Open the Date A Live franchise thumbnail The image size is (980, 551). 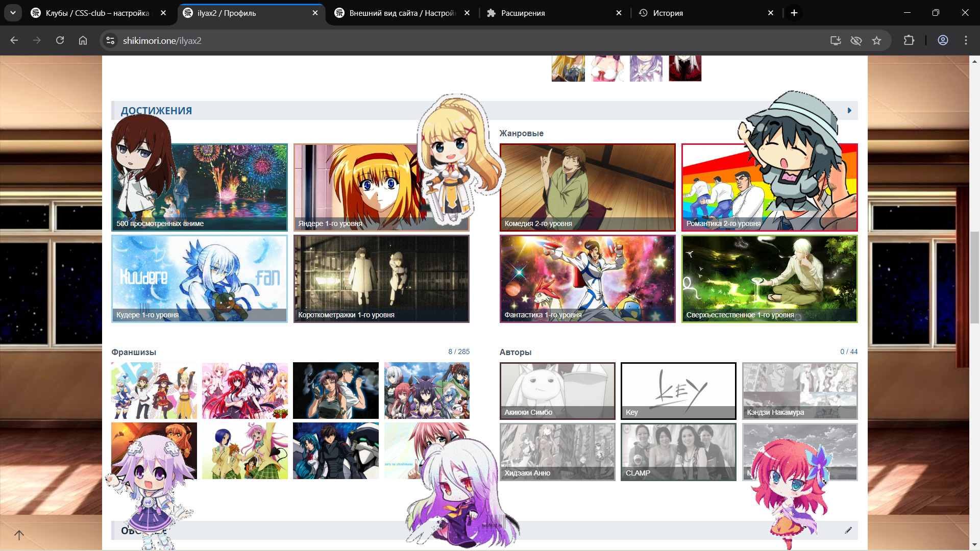point(427,390)
